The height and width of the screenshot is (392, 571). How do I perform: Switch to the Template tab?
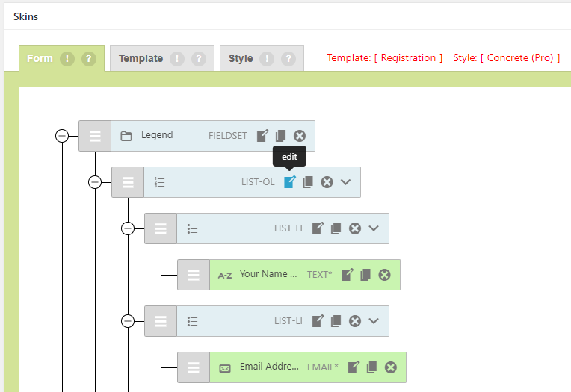tap(141, 58)
